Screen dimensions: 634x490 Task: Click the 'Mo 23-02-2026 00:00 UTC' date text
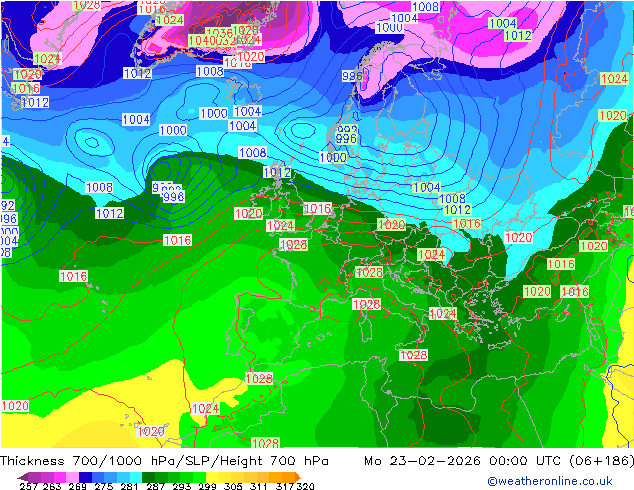click(464, 461)
